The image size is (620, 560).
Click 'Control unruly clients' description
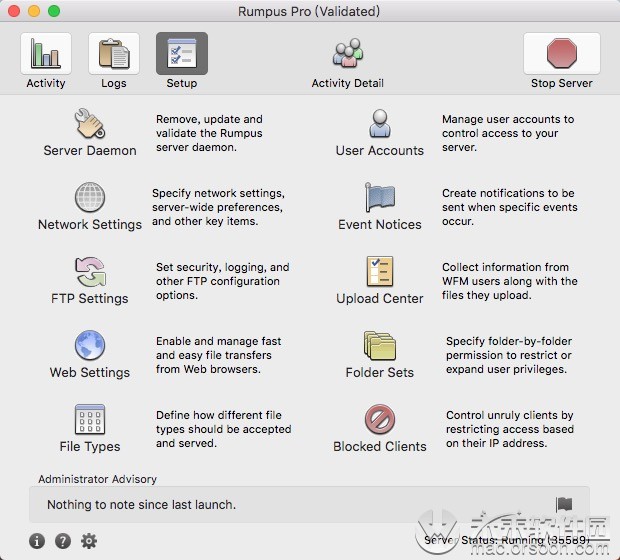point(510,429)
